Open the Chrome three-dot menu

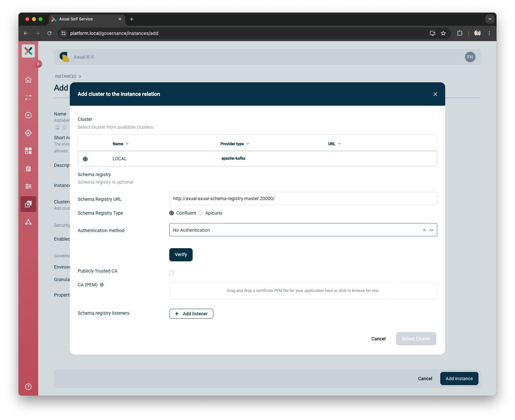pyautogui.click(x=489, y=33)
